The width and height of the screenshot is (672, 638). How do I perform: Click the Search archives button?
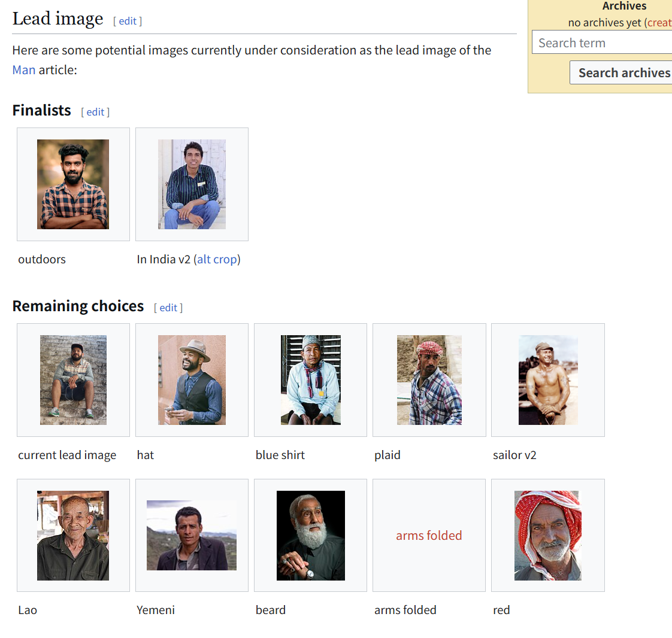[621, 72]
